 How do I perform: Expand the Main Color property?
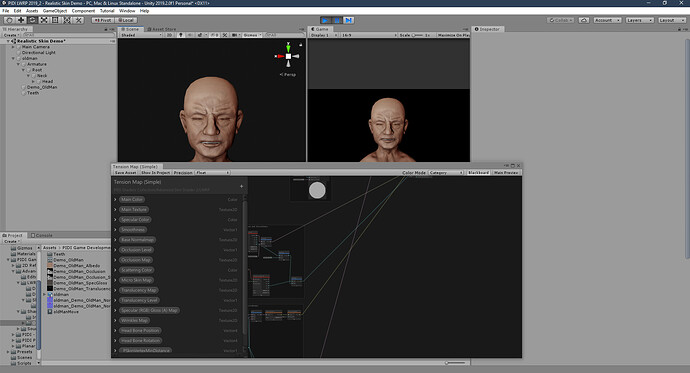tap(115, 200)
